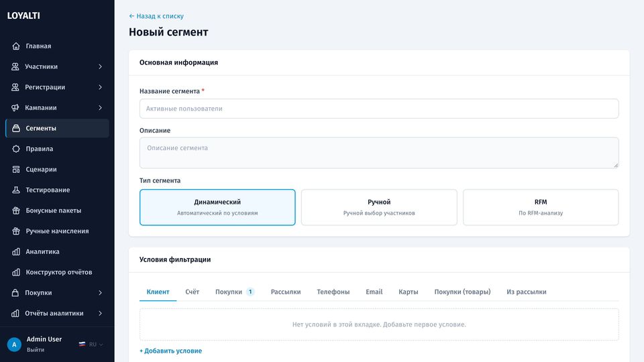The width and height of the screenshot is (644, 362).
Task: Open Главная in the sidebar
Action: 57,46
